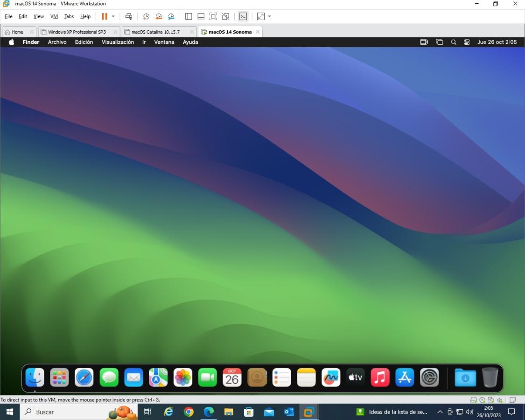The width and height of the screenshot is (525, 420).
Task: Switch to the macOS Catalina 10.15.7 tab
Action: 155,32
